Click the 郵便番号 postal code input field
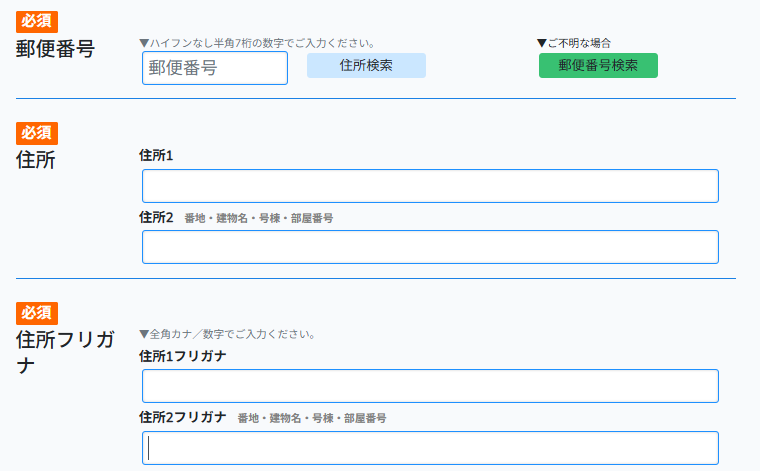760x471 pixels. [215, 68]
